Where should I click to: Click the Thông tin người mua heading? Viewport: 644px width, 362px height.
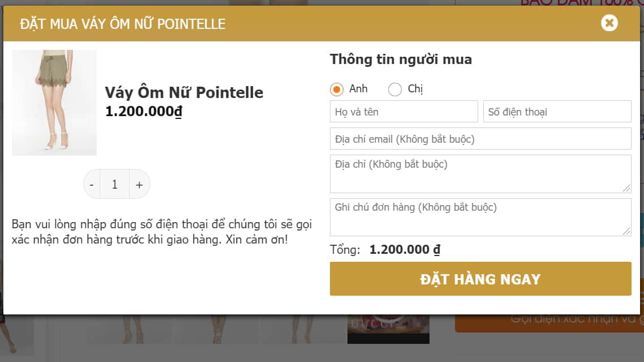(401, 59)
